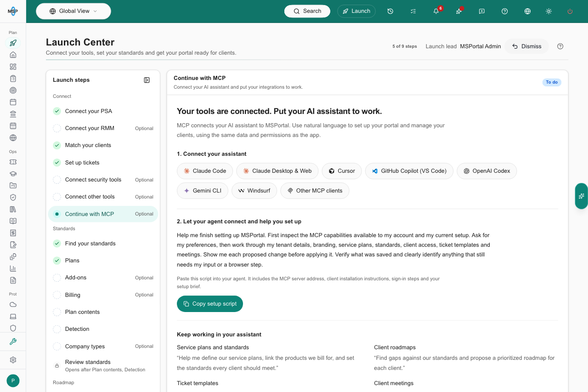Select the Gemini CLI chip
Screen dimensions: 588x392
click(203, 191)
